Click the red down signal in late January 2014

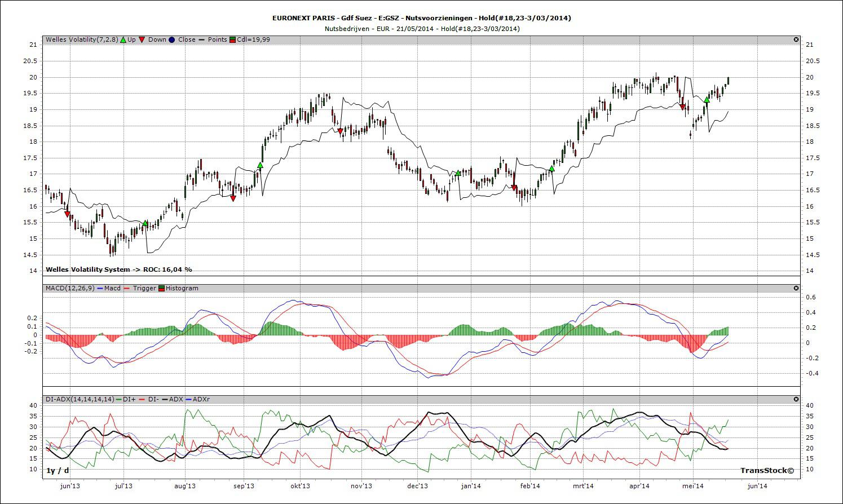click(x=514, y=188)
